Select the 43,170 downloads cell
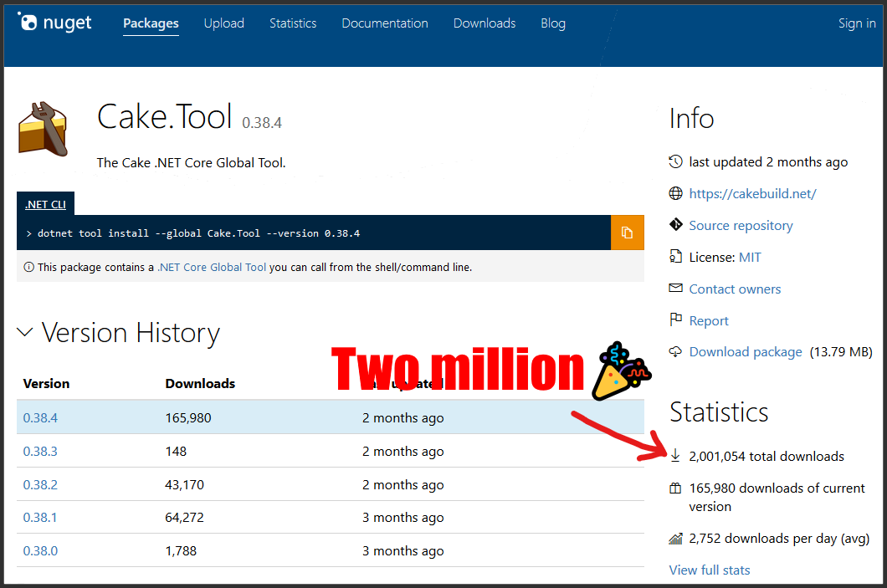The height and width of the screenshot is (588, 887). click(x=184, y=484)
